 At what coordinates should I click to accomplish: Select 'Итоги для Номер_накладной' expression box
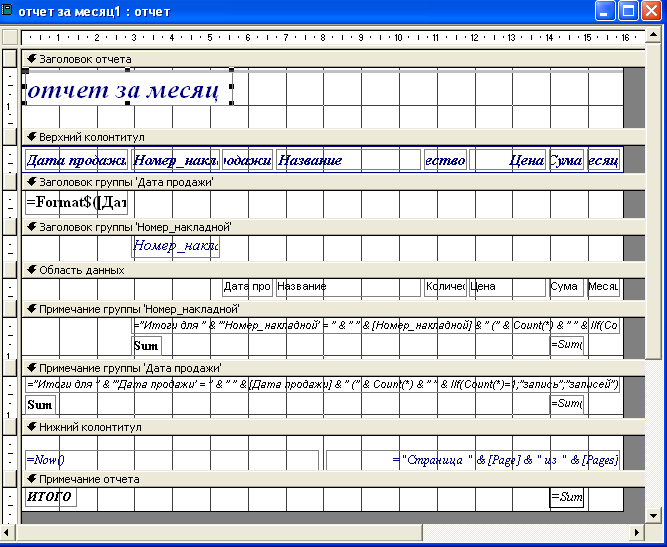(376, 326)
